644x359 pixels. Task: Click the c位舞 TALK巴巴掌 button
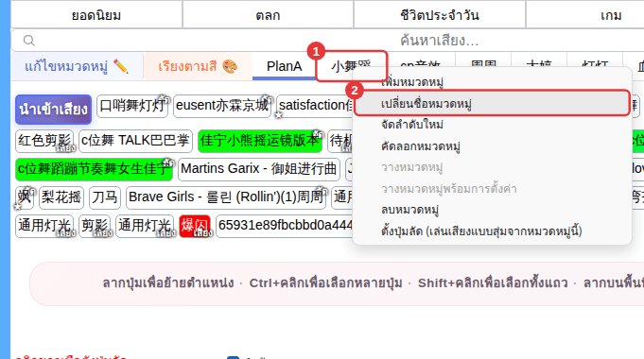pyautogui.click(x=135, y=141)
